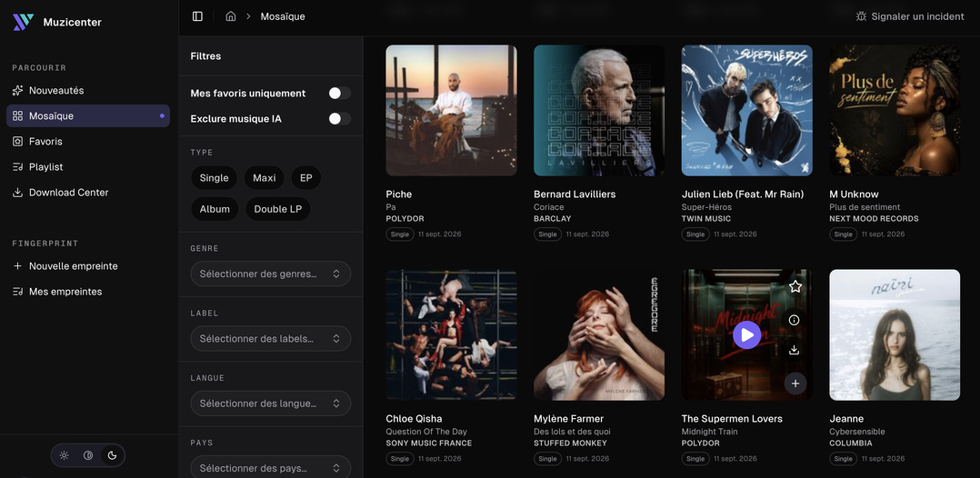Enable Exclure musique IA switch
The width and height of the screenshot is (980, 478).
point(339,119)
